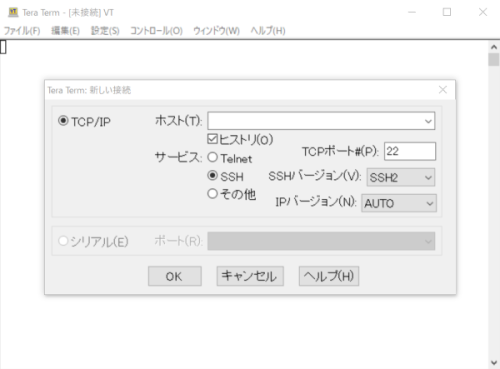
Task: Close the 新しい接続 dialog with X
Action: coord(443,90)
